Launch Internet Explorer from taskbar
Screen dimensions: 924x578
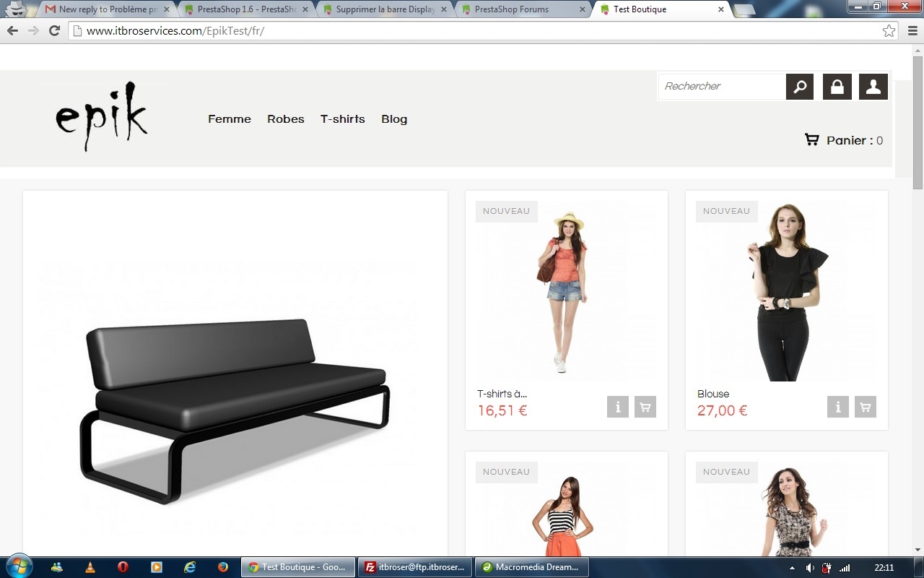coord(190,567)
